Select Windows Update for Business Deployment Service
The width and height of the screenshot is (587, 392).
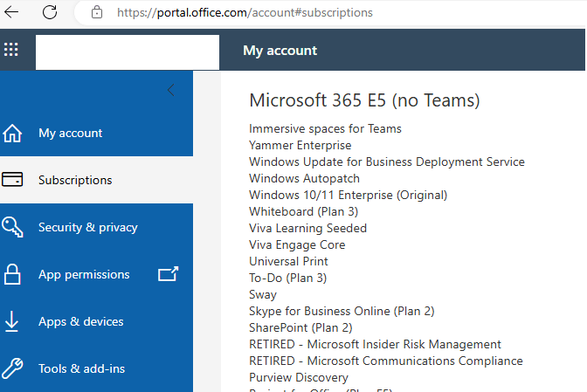pos(387,162)
